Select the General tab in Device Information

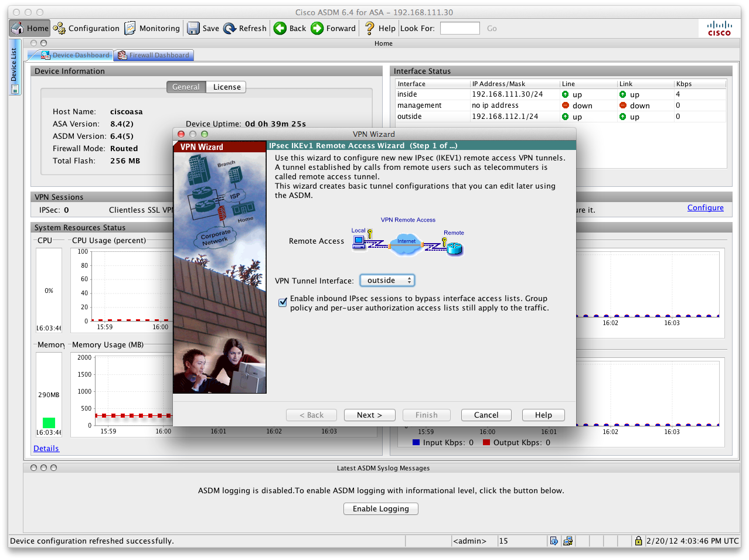186,87
